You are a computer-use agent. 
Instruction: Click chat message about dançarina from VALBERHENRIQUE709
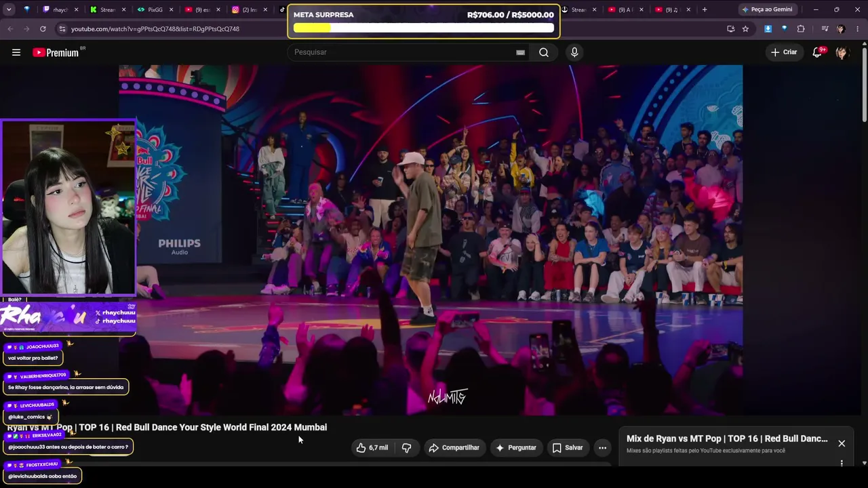[x=66, y=388]
